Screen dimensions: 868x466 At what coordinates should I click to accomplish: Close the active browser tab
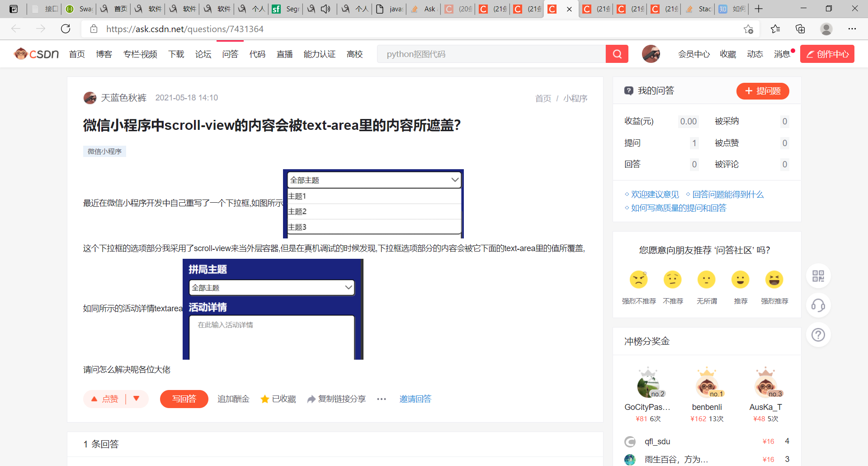[x=569, y=9]
